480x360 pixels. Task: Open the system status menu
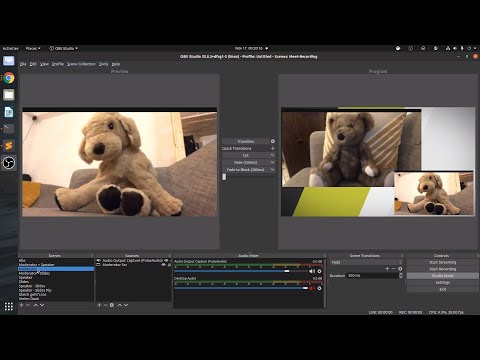[461, 48]
